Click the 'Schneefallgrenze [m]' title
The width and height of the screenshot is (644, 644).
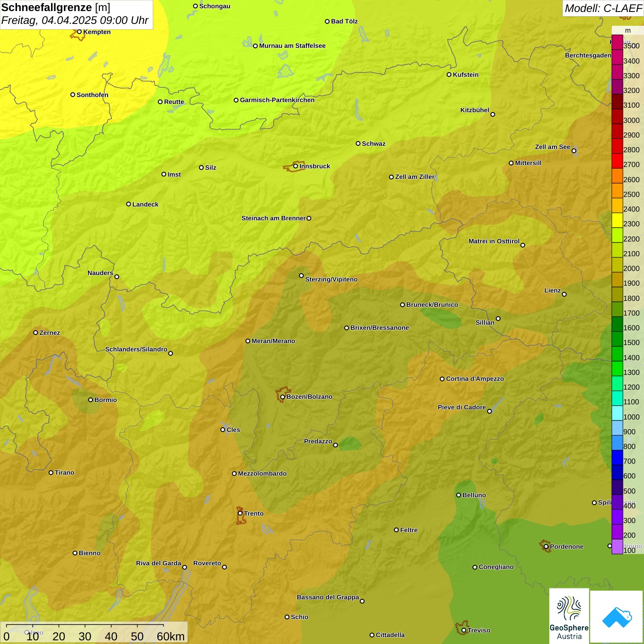coord(56,7)
